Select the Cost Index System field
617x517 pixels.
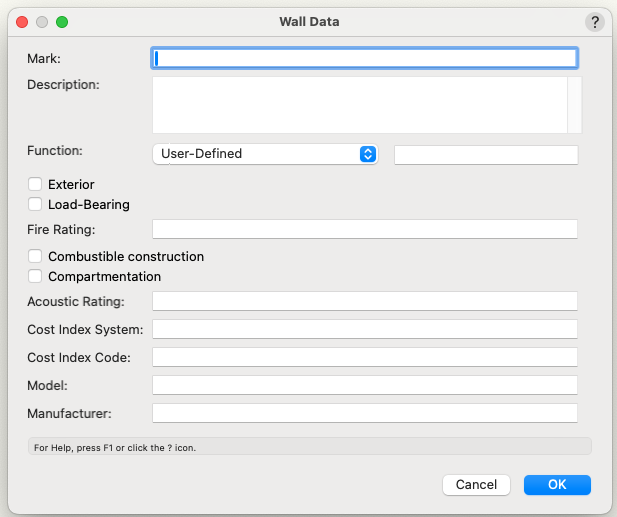tap(364, 329)
